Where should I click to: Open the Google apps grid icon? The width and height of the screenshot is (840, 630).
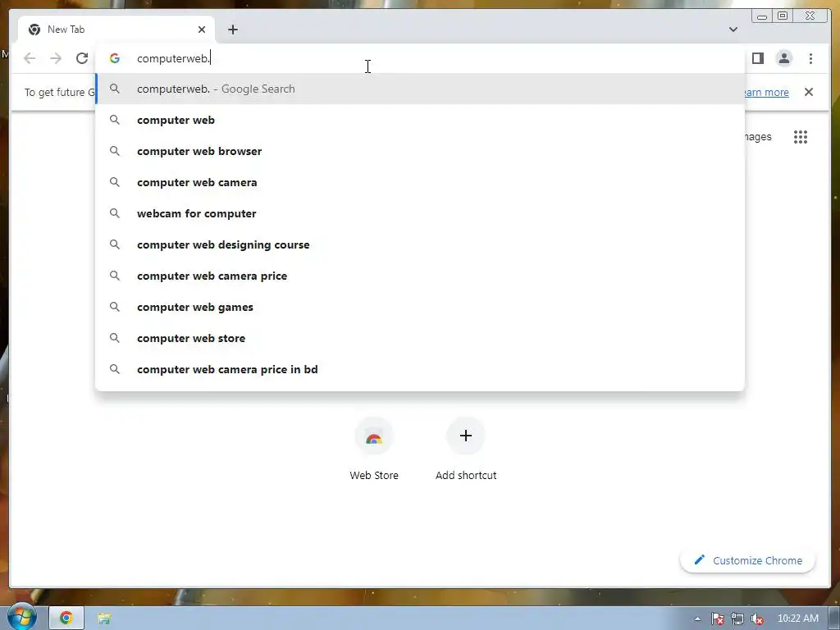pyautogui.click(x=801, y=137)
